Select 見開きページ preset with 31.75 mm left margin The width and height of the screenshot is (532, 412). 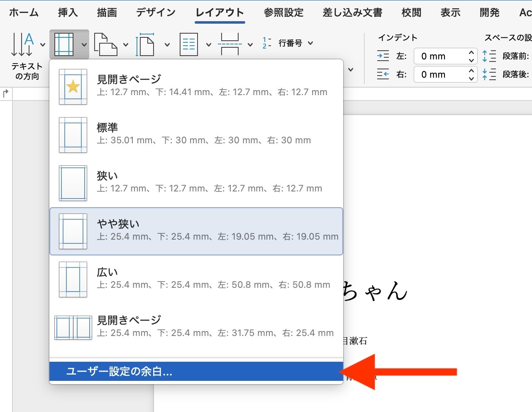coord(196,328)
